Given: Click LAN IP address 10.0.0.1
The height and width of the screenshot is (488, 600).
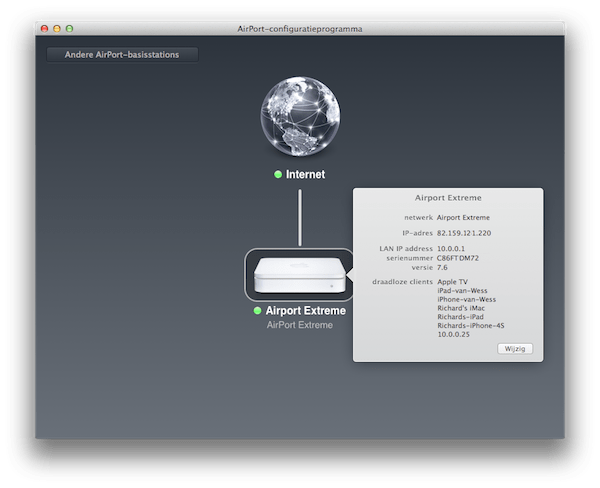Looking at the screenshot, I should (451, 249).
